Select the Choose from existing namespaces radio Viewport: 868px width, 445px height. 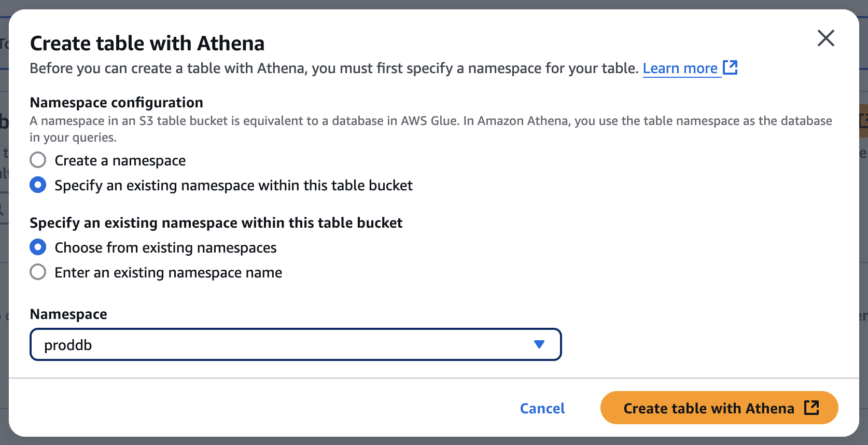[x=38, y=247]
